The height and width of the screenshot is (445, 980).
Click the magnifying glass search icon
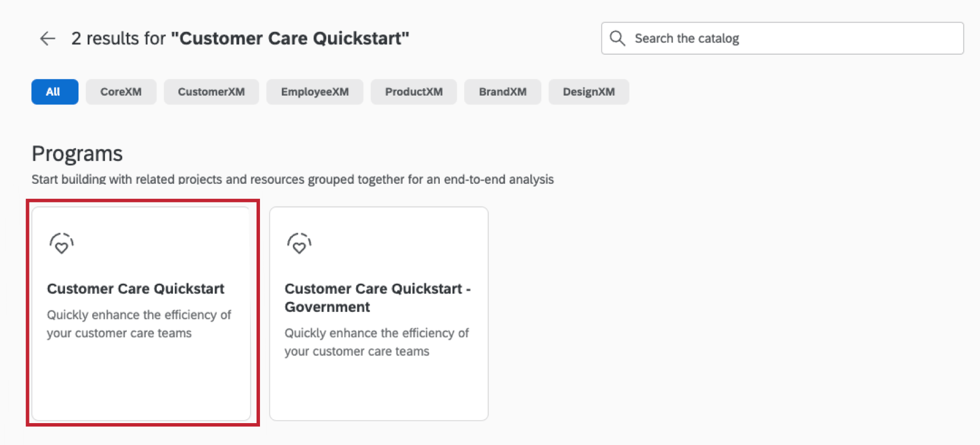click(x=617, y=37)
